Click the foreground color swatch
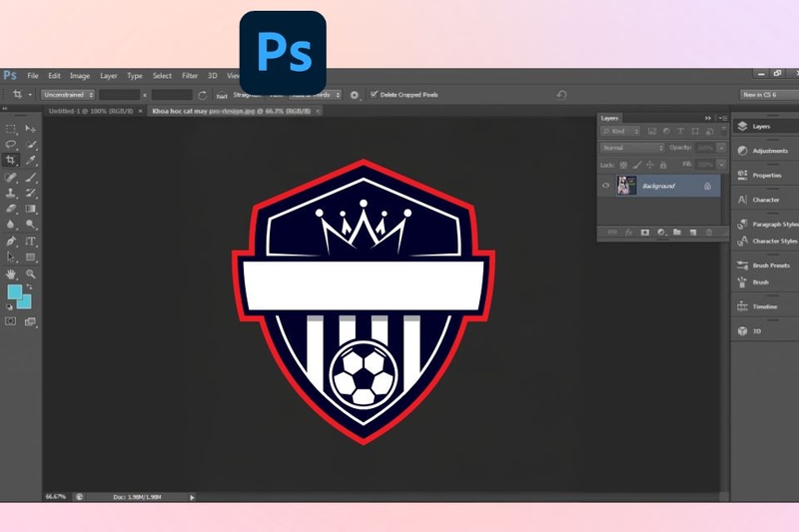 (x=14, y=291)
